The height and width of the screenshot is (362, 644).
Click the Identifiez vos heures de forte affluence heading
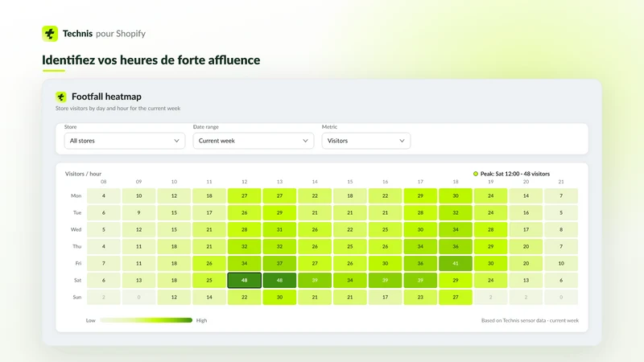(x=151, y=60)
